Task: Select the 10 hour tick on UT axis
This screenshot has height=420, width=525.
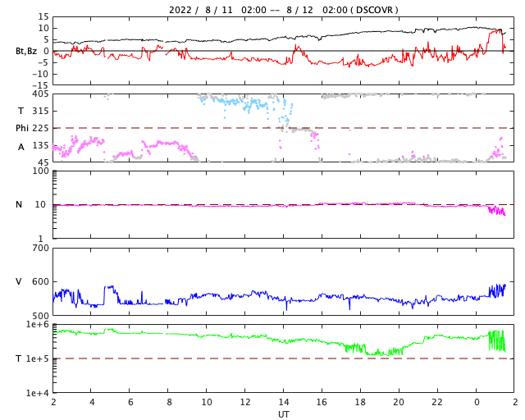Action: pyautogui.click(x=206, y=402)
